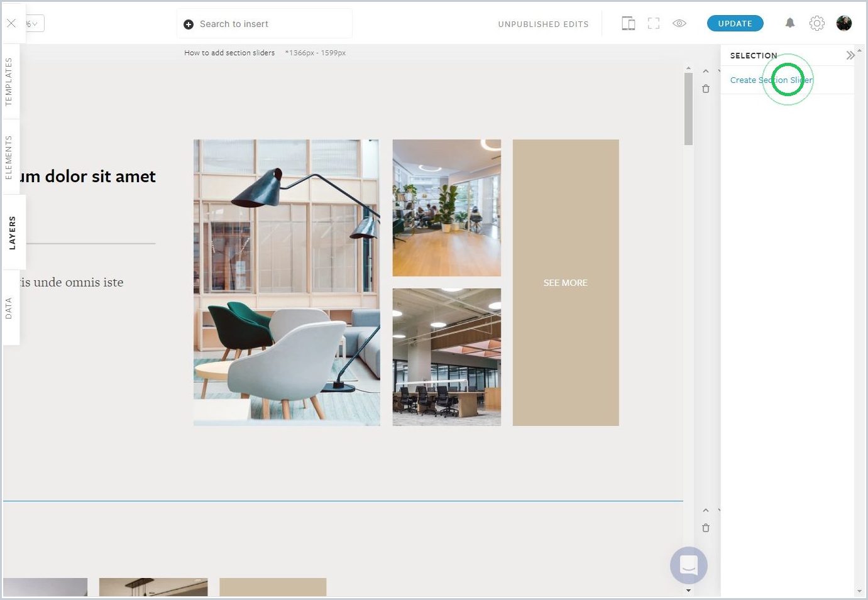Toggle fullscreen canvas mode icon
The width and height of the screenshot is (868, 600).
[654, 23]
